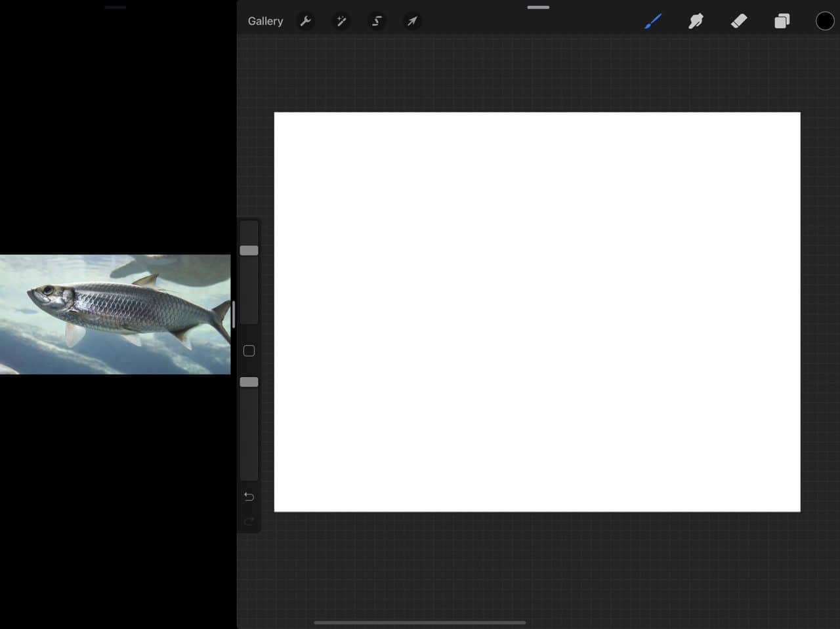Open the Actions wrench menu
840x629 pixels.
point(305,21)
